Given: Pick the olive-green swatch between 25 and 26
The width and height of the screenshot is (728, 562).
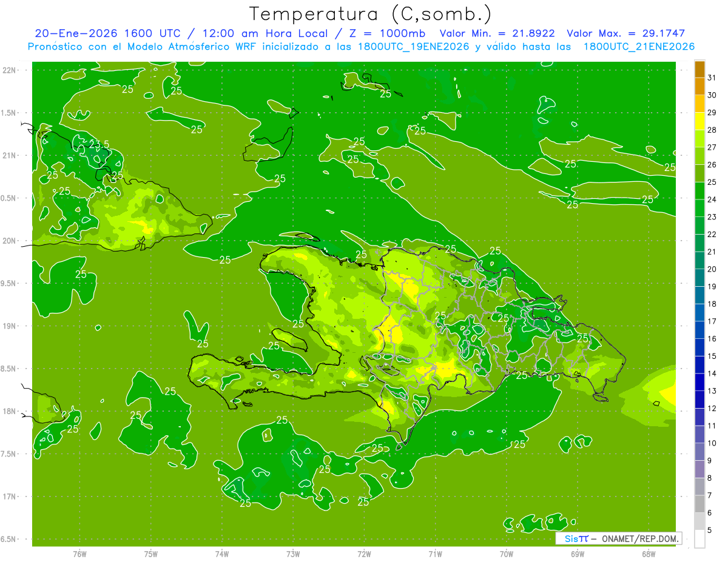Looking at the screenshot, I should (x=699, y=173).
